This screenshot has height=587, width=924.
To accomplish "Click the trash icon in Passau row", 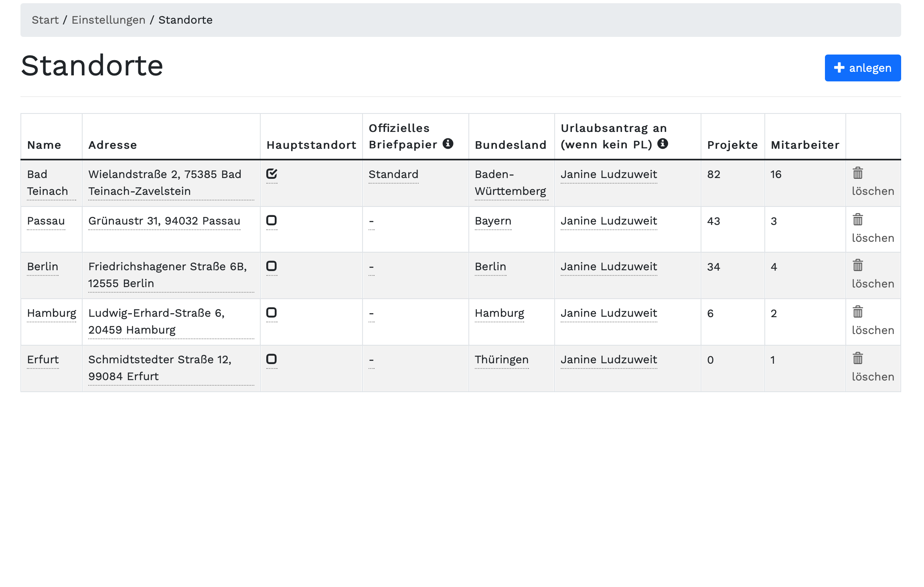I will [857, 220].
